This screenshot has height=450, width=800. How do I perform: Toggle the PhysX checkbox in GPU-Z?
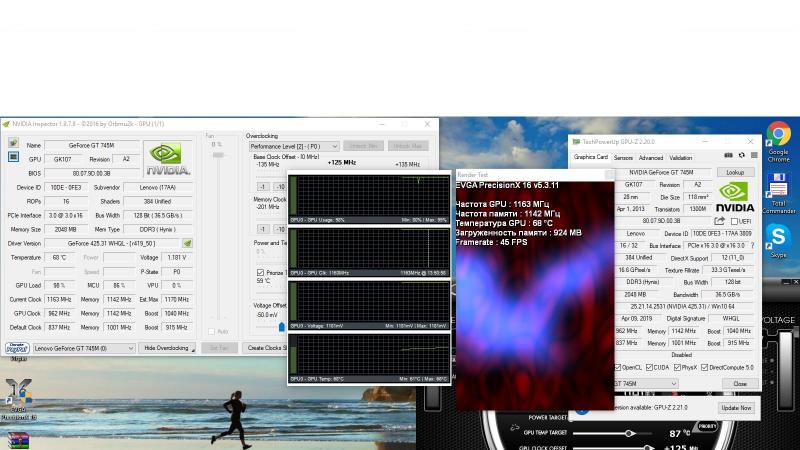pyautogui.click(x=677, y=367)
